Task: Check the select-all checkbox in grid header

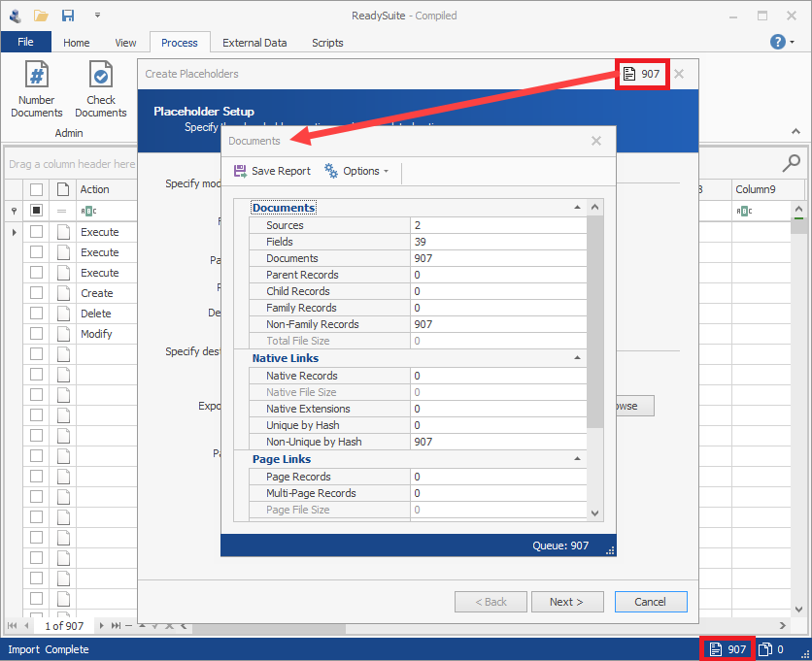Action: 36,188
